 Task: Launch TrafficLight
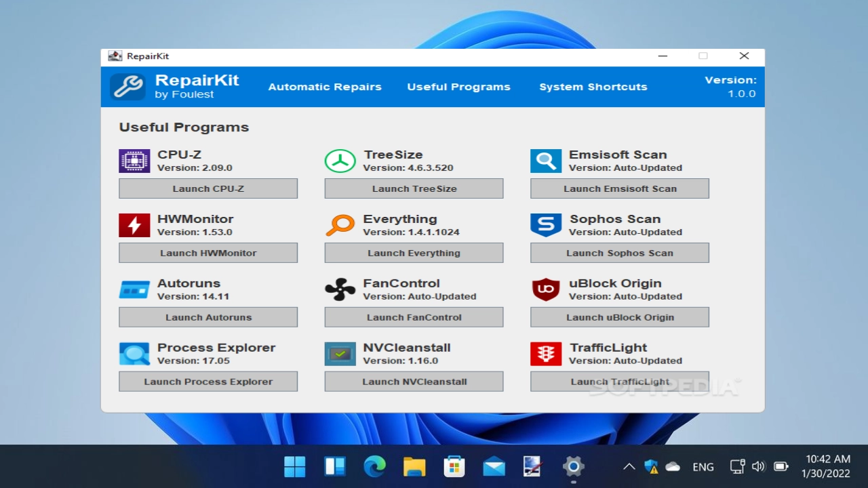click(620, 382)
